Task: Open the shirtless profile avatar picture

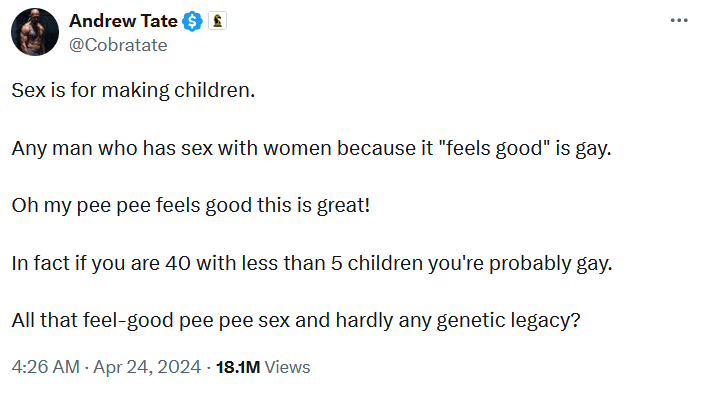Action: coord(35,32)
